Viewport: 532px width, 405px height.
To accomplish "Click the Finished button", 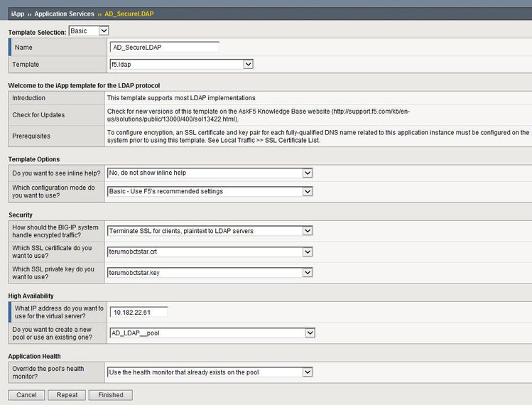I will click(111, 395).
